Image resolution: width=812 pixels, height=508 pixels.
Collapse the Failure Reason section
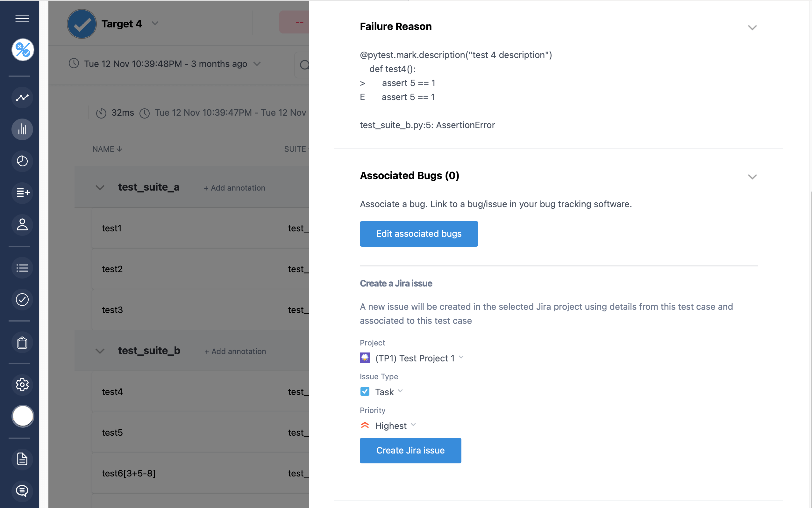(752, 27)
